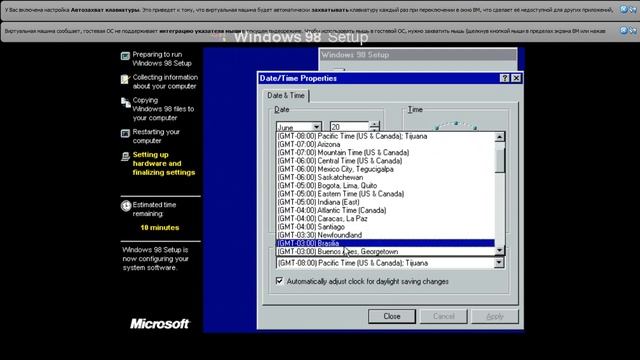
Task: Click time zone list scroll up arrow
Action: [x=500, y=137]
